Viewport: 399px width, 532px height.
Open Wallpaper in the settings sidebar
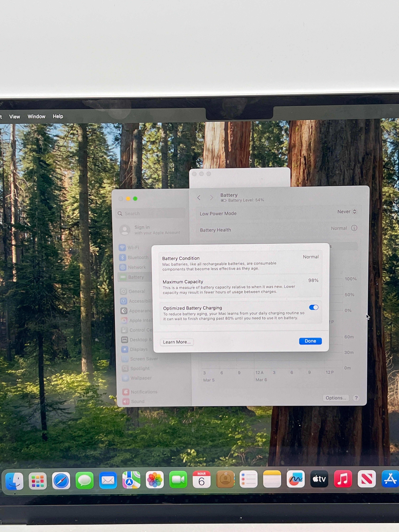[137, 378]
